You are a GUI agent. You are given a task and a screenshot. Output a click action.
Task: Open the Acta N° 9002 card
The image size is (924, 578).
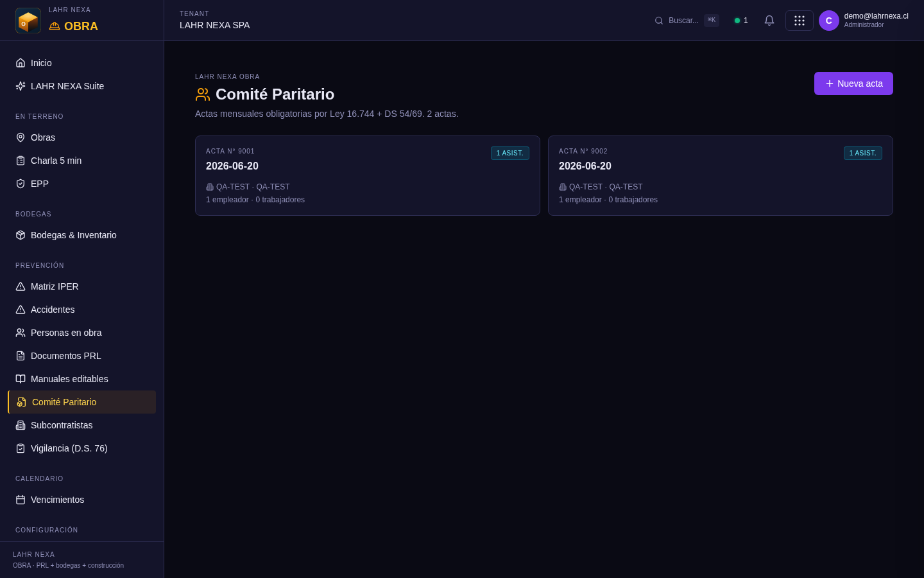coord(721,175)
